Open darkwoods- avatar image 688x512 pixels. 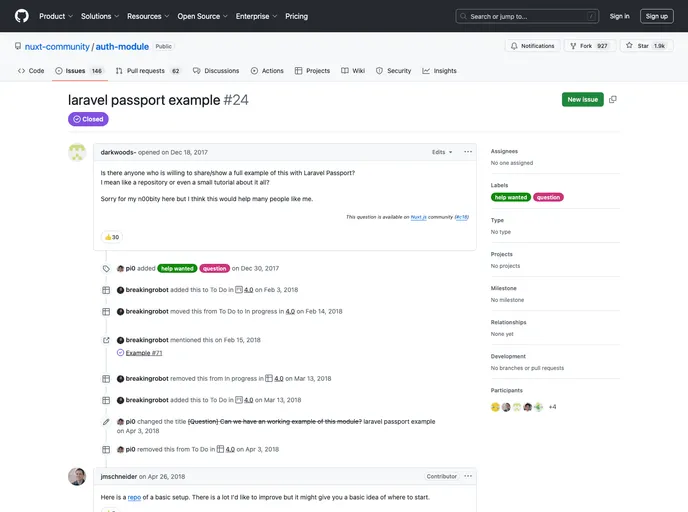77,152
